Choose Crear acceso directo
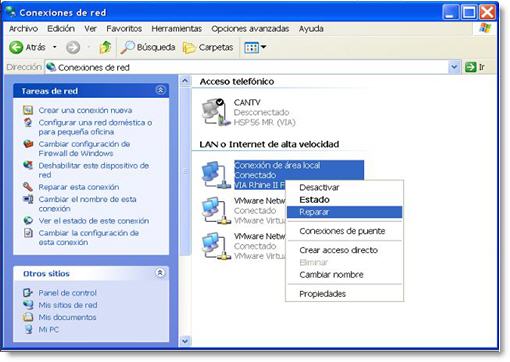Viewport: 510px width, 362px height. point(344,250)
